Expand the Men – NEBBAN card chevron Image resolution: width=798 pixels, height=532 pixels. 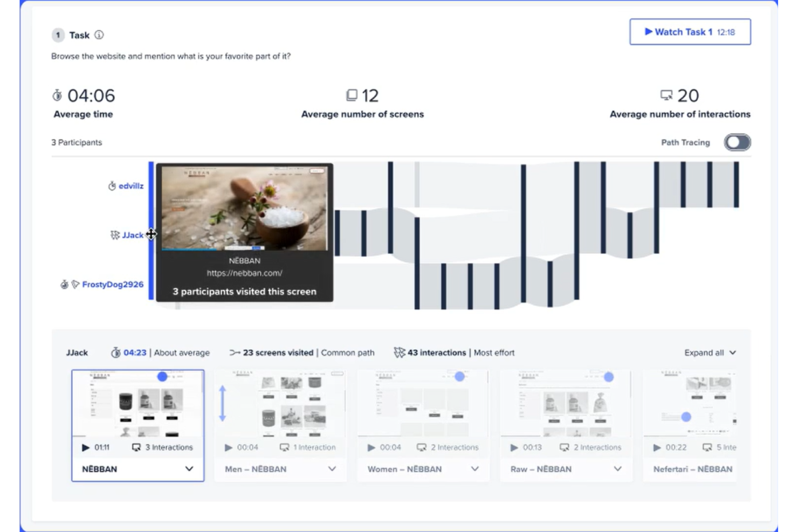(332, 469)
